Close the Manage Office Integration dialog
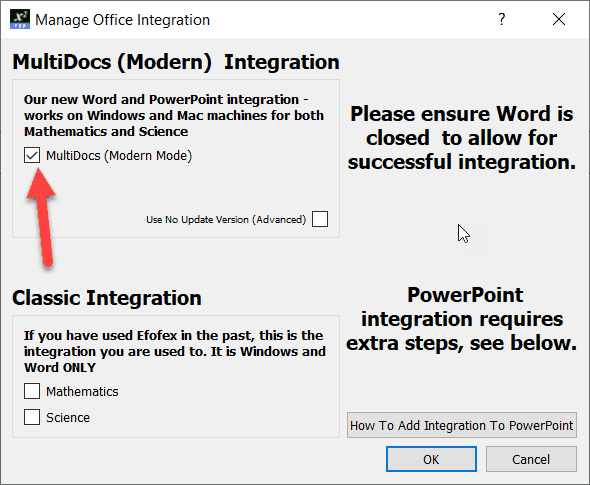Screen dimensions: 590x485 (x=559, y=19)
